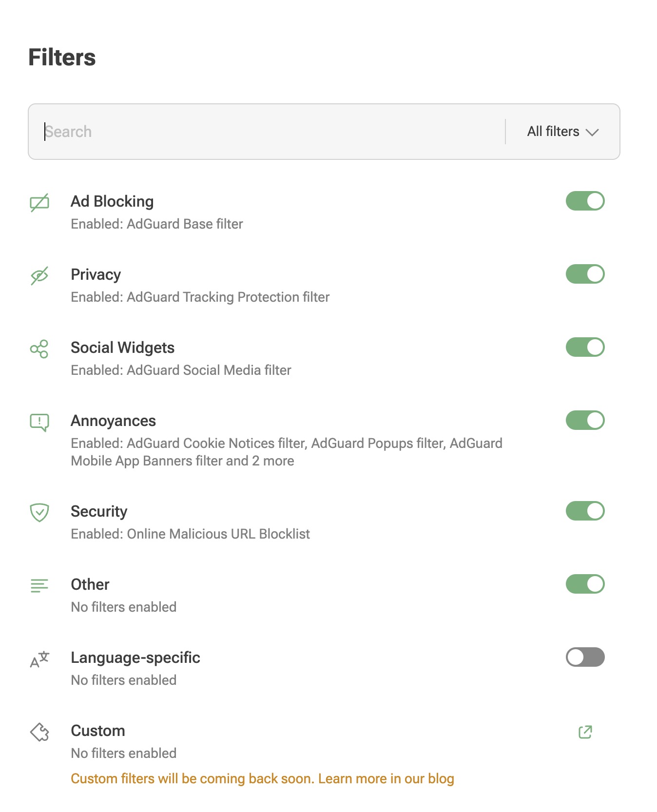Open the All filters dropdown
The height and width of the screenshot is (812, 657).
(x=562, y=132)
